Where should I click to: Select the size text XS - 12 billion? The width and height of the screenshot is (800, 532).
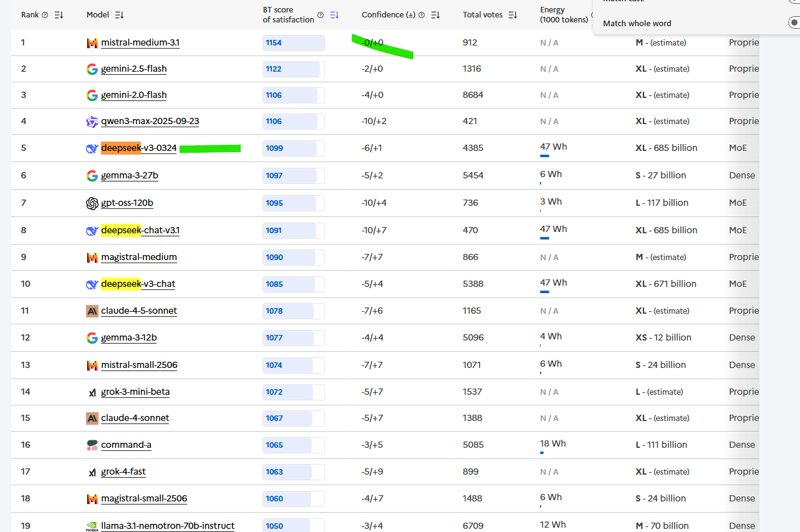point(663,338)
